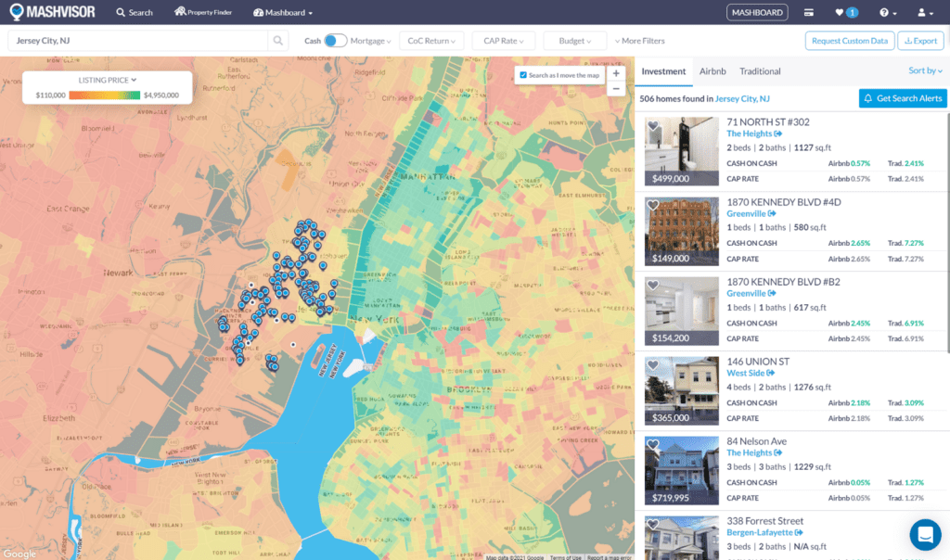The height and width of the screenshot is (560, 950).
Task: Toggle the Cash/Mortgage switch
Action: click(335, 41)
